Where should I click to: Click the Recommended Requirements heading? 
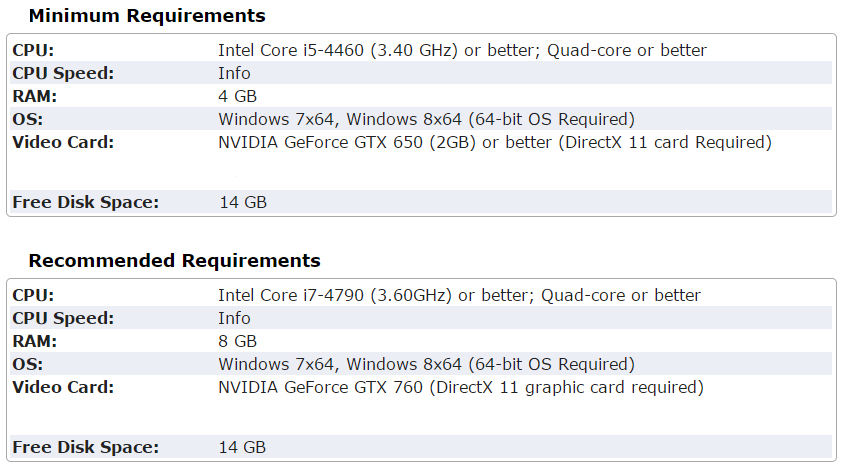coord(174,261)
